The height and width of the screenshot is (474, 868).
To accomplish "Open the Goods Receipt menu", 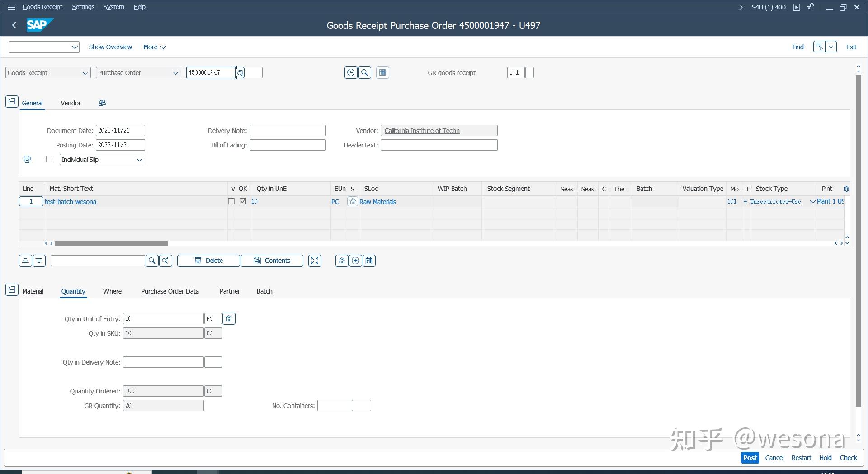I will (x=42, y=7).
